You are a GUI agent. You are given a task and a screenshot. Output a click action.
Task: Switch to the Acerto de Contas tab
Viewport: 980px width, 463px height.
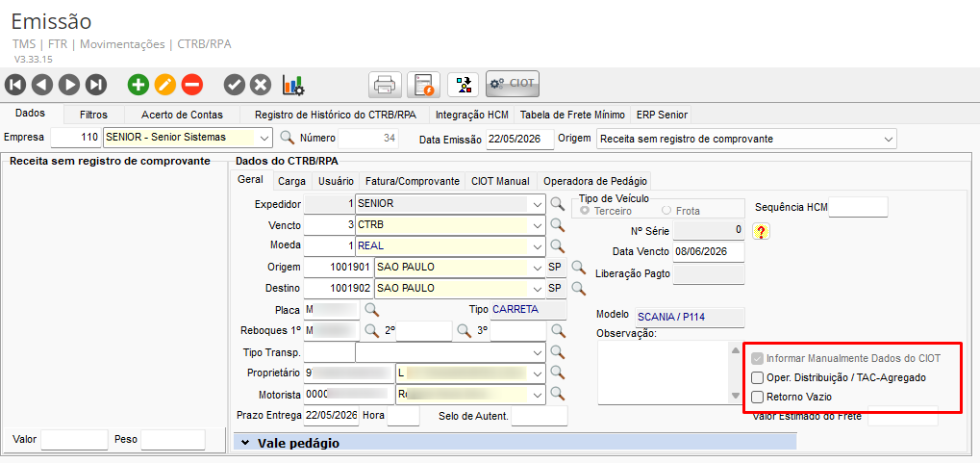pos(182,115)
